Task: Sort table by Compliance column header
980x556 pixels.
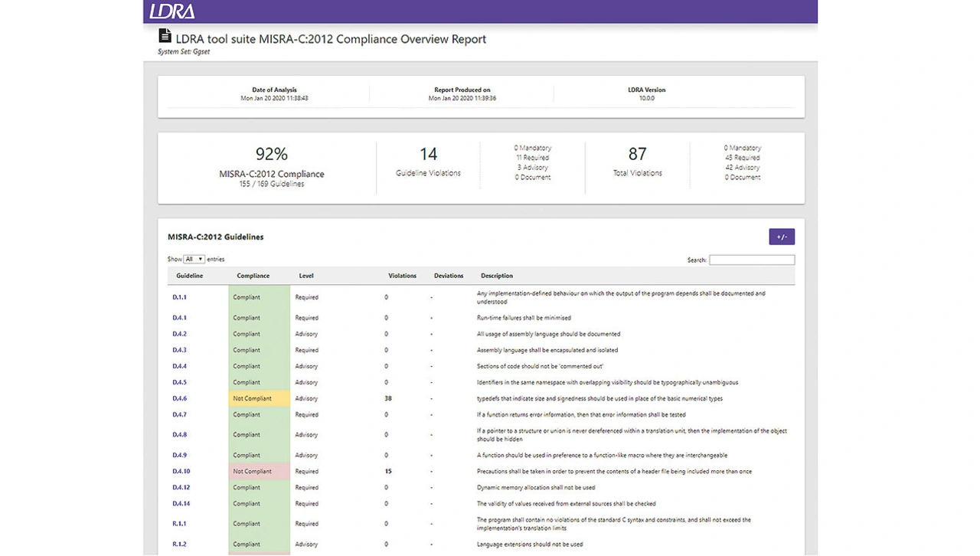Action: [253, 276]
